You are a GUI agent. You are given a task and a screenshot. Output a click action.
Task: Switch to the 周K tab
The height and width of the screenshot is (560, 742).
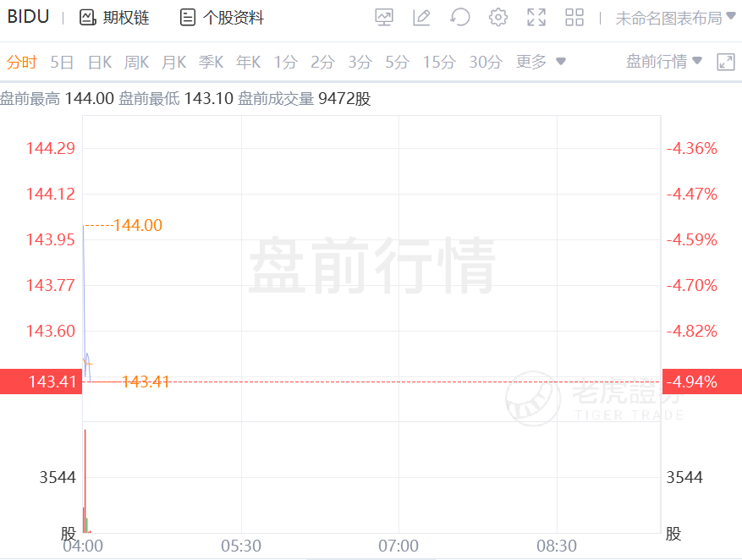click(x=137, y=62)
